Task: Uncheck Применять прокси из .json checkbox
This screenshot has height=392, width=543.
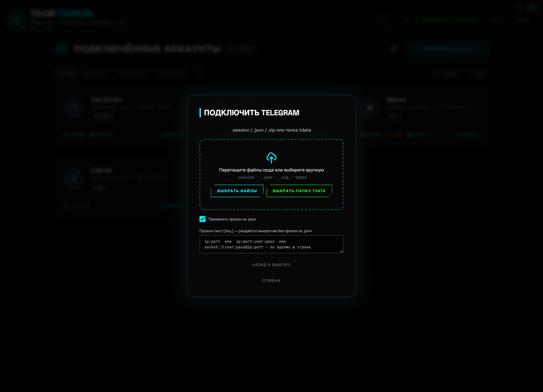Action: point(202,219)
